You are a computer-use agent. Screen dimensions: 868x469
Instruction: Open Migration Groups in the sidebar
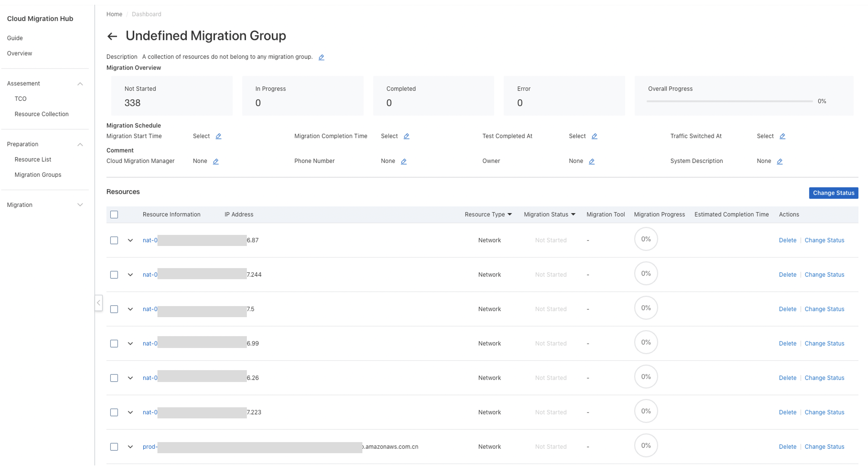38,175
